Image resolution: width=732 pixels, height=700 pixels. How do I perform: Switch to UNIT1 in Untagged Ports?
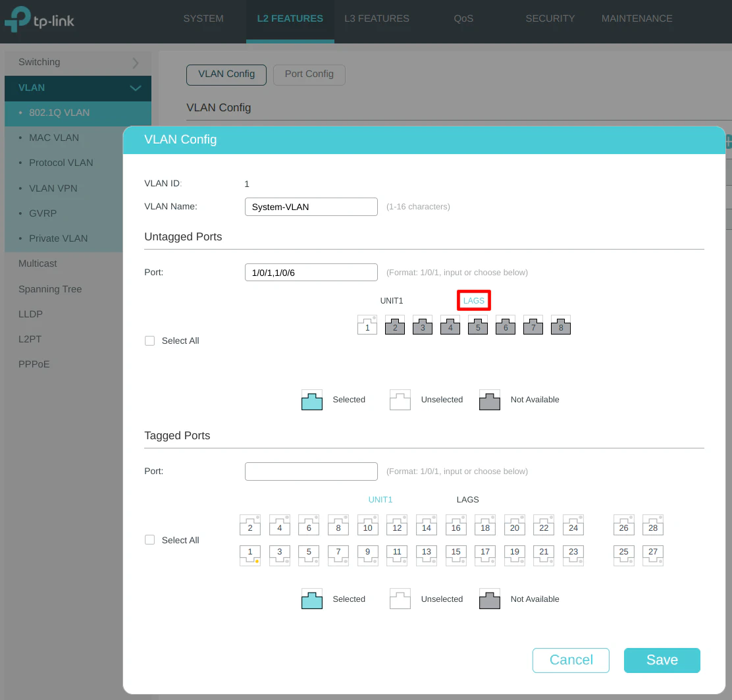[x=392, y=301]
